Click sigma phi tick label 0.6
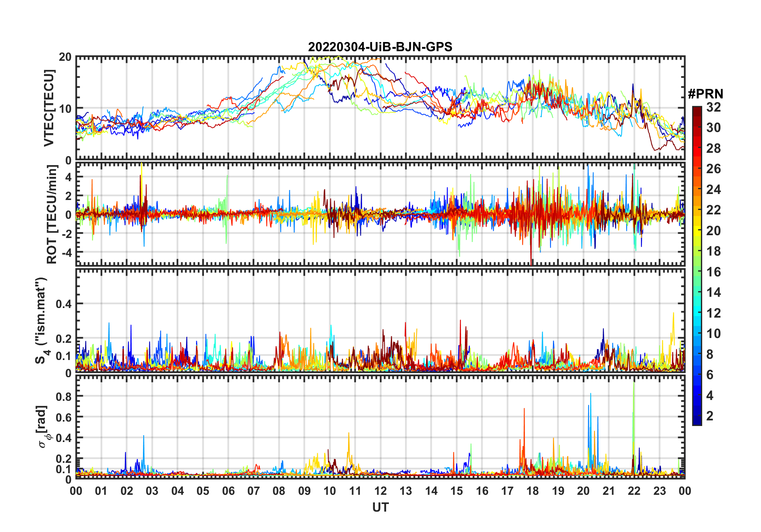 pyautogui.click(x=64, y=417)
